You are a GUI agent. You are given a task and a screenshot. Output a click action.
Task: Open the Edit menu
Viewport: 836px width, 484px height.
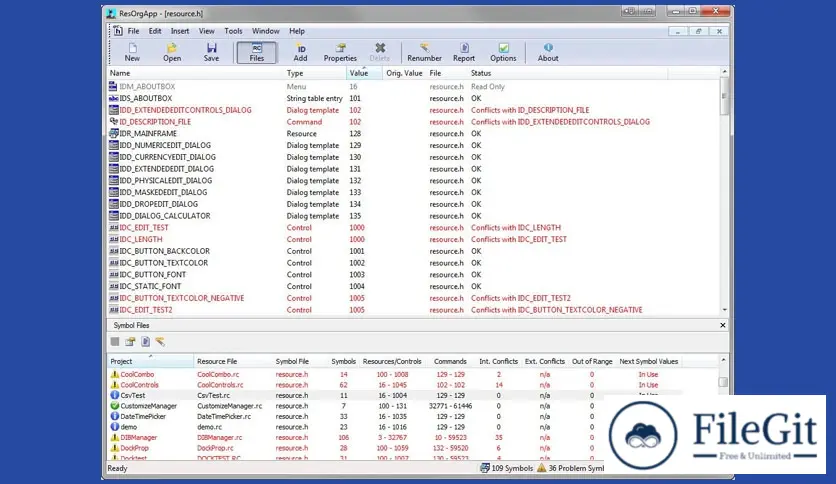pos(155,31)
